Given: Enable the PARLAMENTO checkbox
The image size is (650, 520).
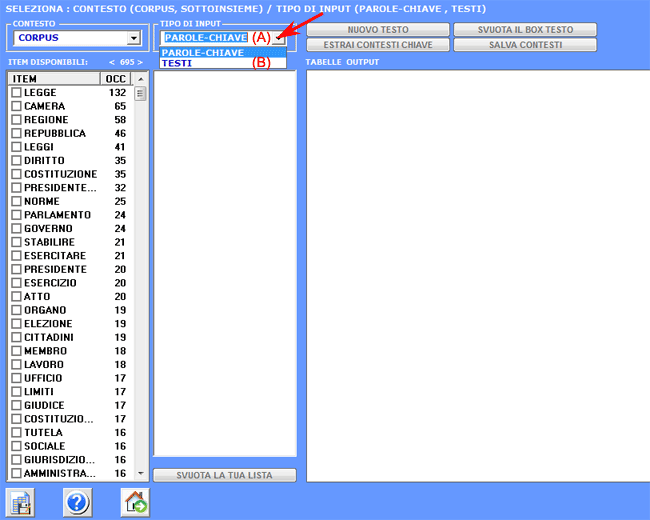Looking at the screenshot, I should pyautogui.click(x=16, y=215).
